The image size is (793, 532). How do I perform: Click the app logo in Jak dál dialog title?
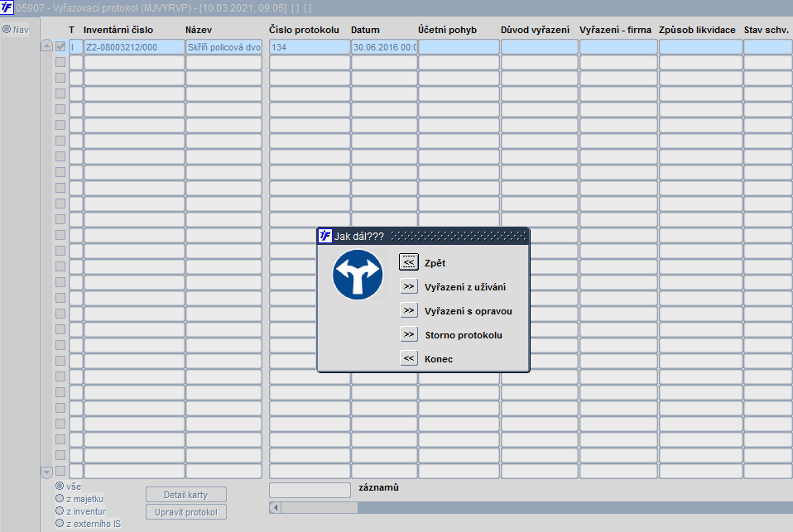(x=325, y=236)
